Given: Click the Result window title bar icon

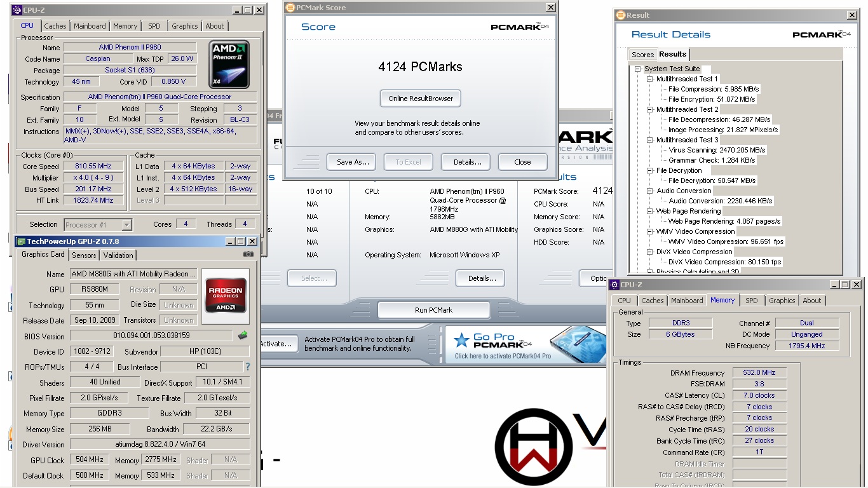Looking at the screenshot, I should point(621,15).
